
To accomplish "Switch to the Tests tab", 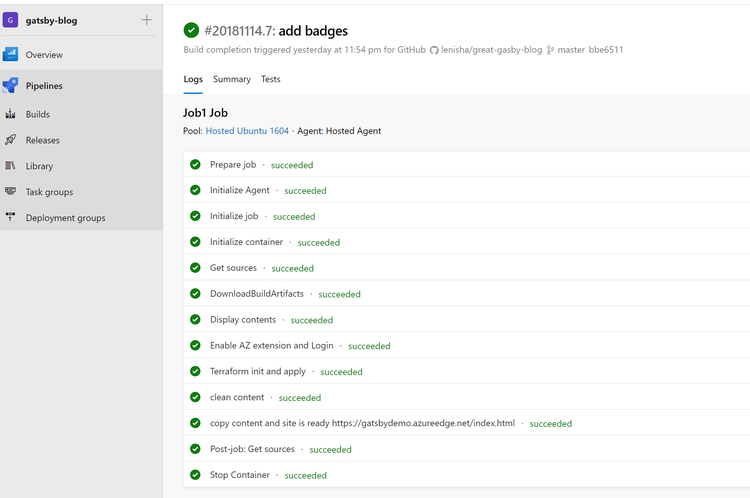I will click(x=270, y=79).
